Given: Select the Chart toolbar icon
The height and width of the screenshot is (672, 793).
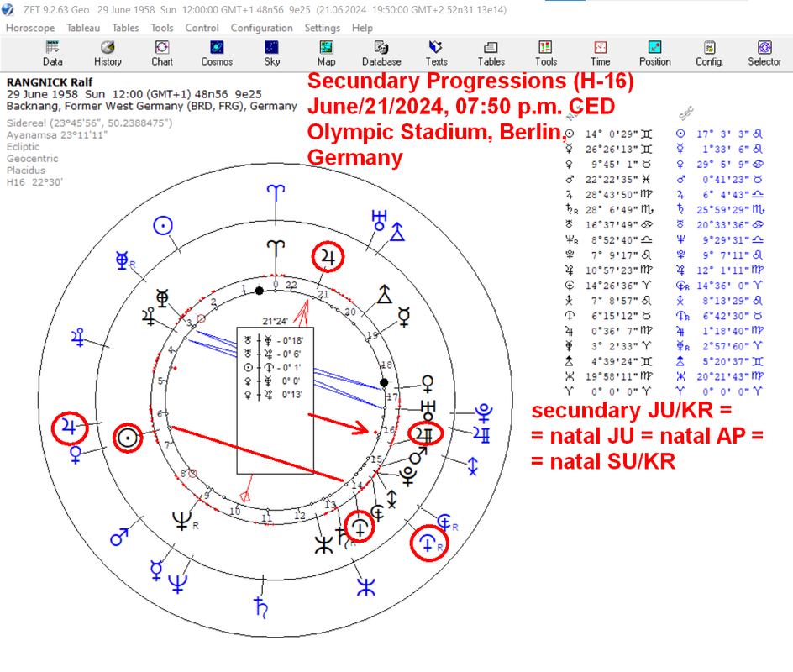Looking at the screenshot, I should tap(162, 54).
